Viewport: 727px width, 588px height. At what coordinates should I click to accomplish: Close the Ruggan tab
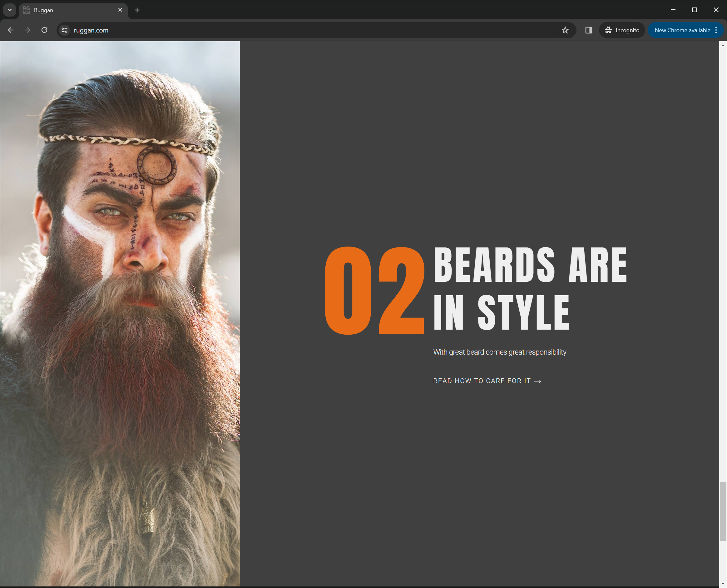(120, 10)
